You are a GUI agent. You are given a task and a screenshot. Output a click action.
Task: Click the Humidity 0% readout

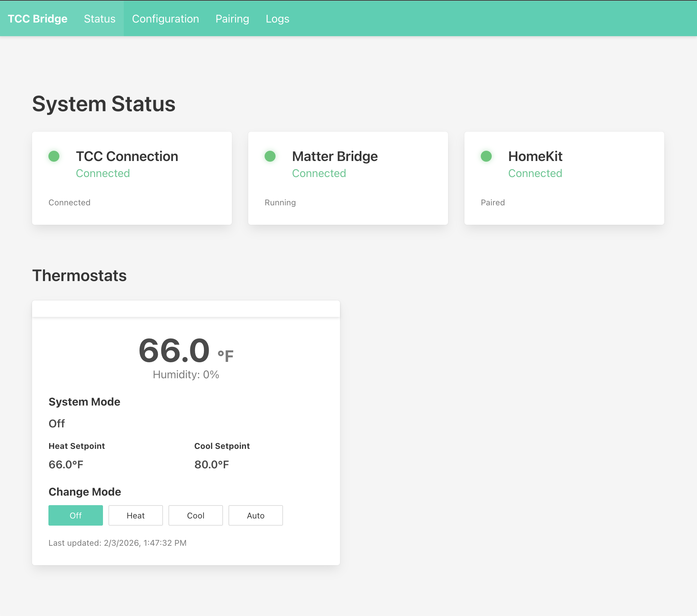(186, 374)
